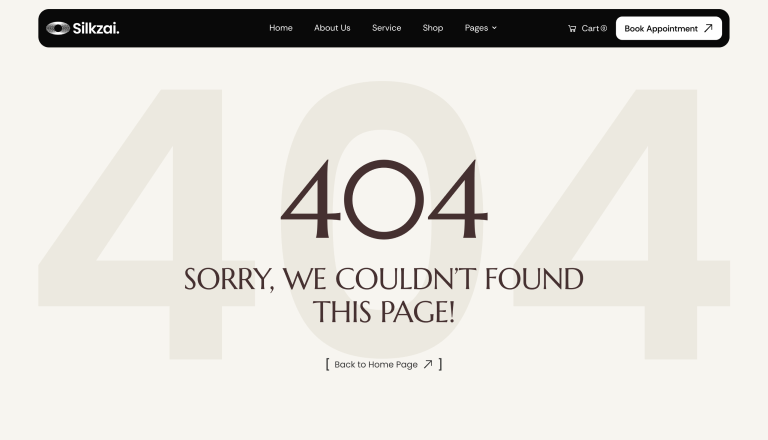Go to the Home nav link
This screenshot has height=440, width=768.
pyautogui.click(x=281, y=28)
